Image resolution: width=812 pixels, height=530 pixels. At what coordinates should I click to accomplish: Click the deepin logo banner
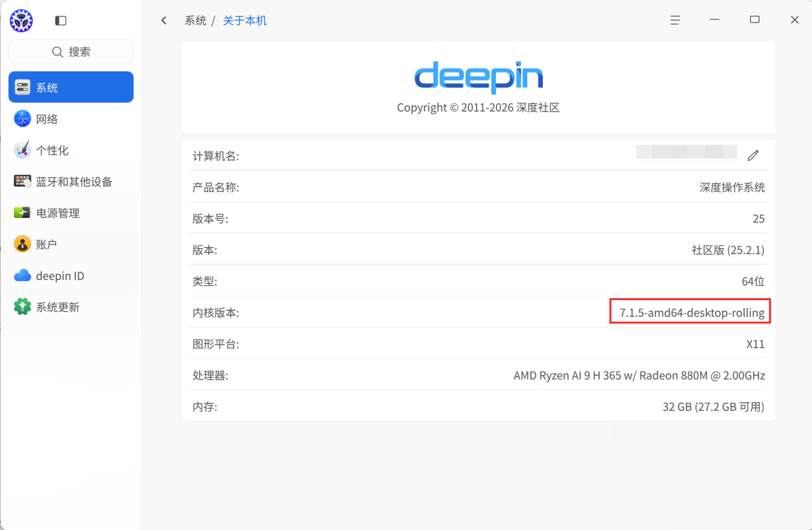(478, 77)
